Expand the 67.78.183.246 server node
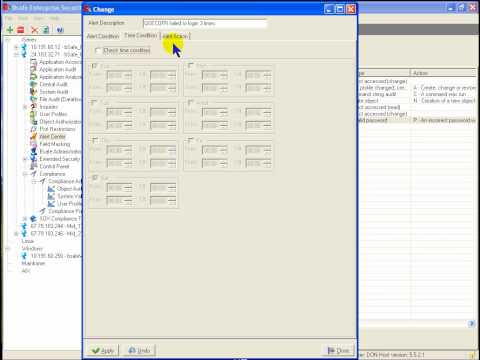The image size is (480, 360). [x=16, y=234]
